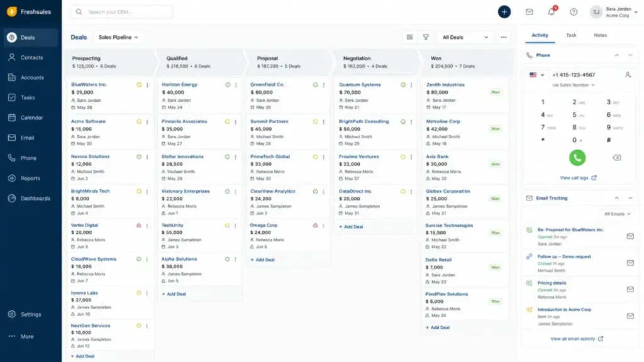
Task: Open the All Emails filter dropdown
Action: (617, 214)
